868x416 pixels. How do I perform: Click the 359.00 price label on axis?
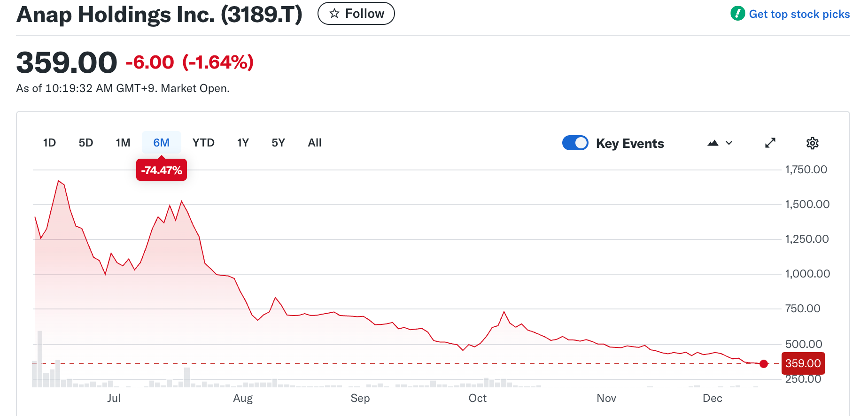803,363
